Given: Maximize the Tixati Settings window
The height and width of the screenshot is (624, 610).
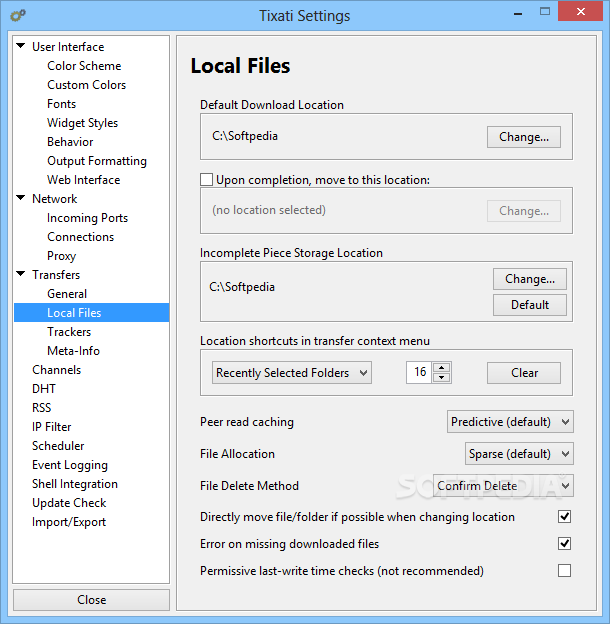Looking at the screenshot, I should click(x=545, y=12).
